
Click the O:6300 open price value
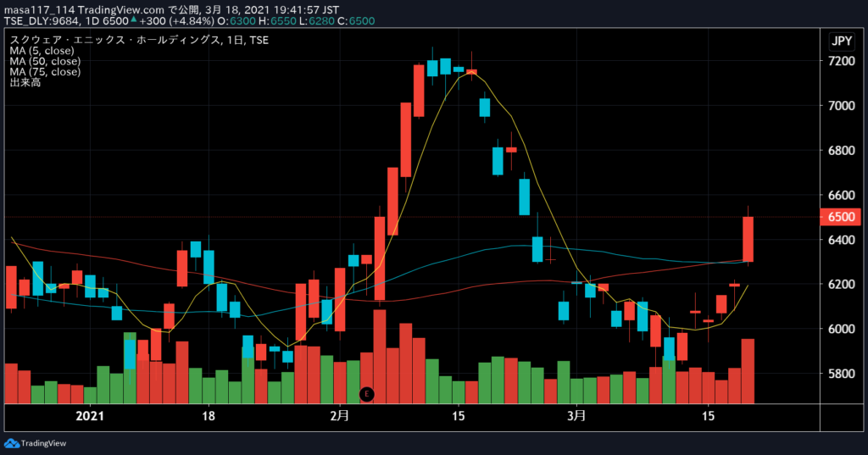coord(236,21)
